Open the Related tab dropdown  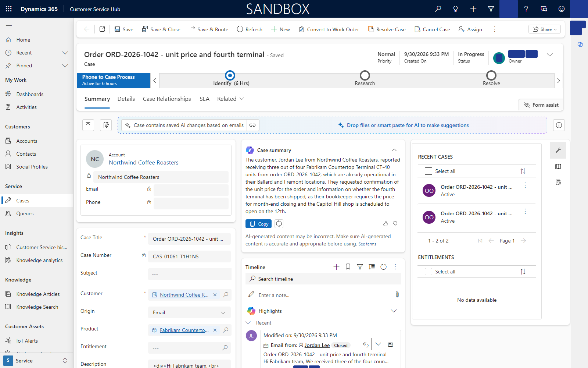coord(230,99)
